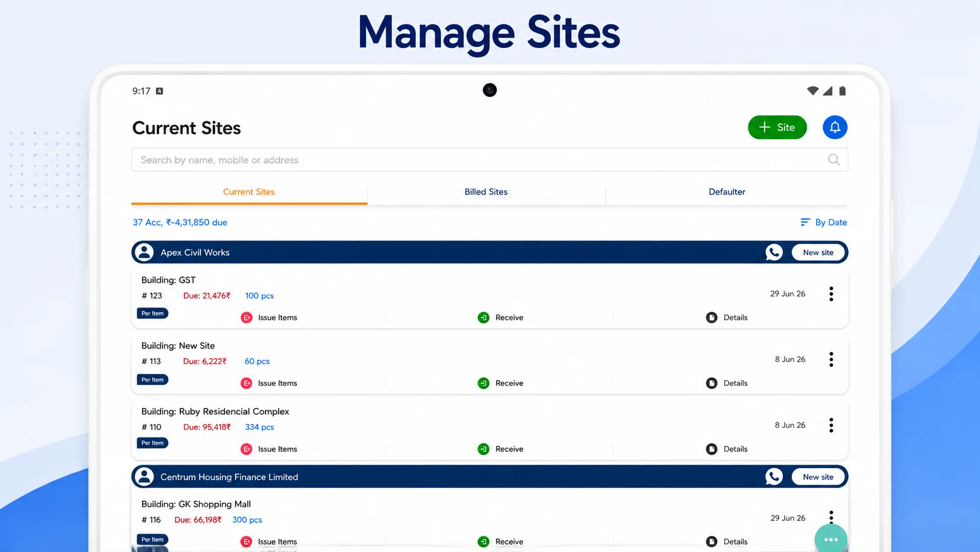The image size is (980, 552).
Task: View Details of Ruby Residencial Complex
Action: click(x=727, y=449)
